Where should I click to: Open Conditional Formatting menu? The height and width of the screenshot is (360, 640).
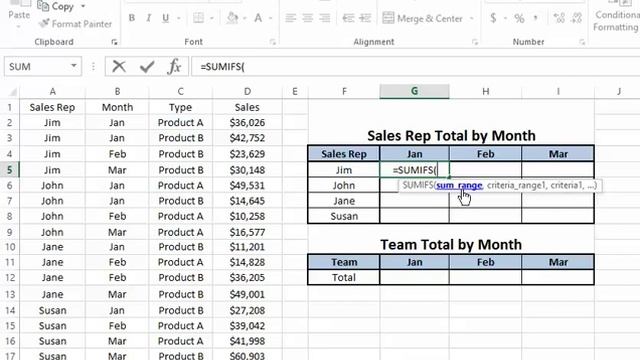pyautogui.click(x=616, y=16)
